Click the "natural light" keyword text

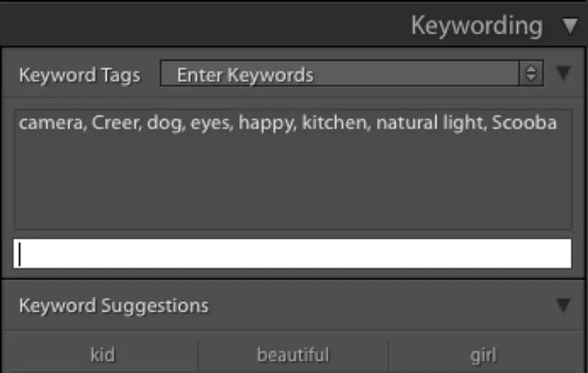coord(429,123)
